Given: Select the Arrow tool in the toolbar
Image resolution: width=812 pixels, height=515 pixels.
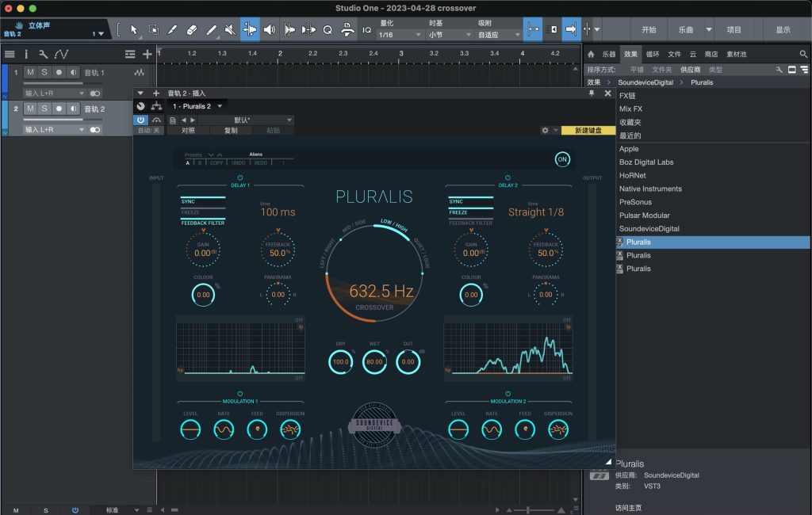Looking at the screenshot, I should pos(134,29).
